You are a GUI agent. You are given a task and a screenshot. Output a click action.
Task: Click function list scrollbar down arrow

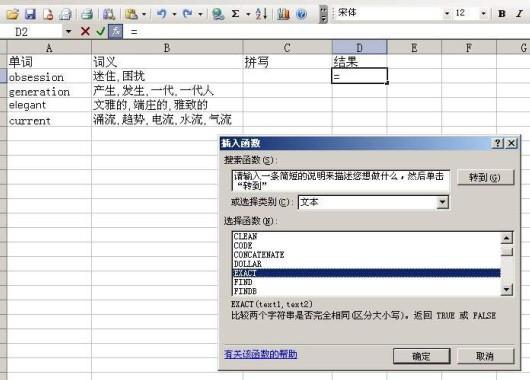(x=506, y=289)
